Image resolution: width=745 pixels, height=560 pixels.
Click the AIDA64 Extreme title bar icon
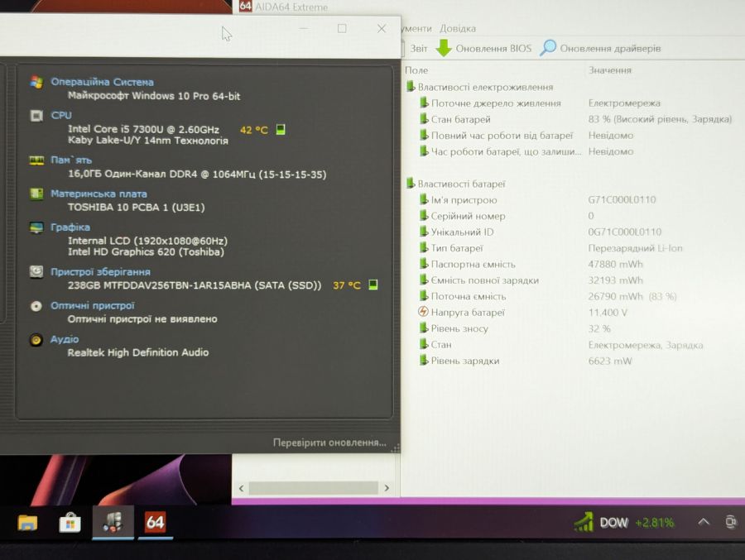point(245,6)
